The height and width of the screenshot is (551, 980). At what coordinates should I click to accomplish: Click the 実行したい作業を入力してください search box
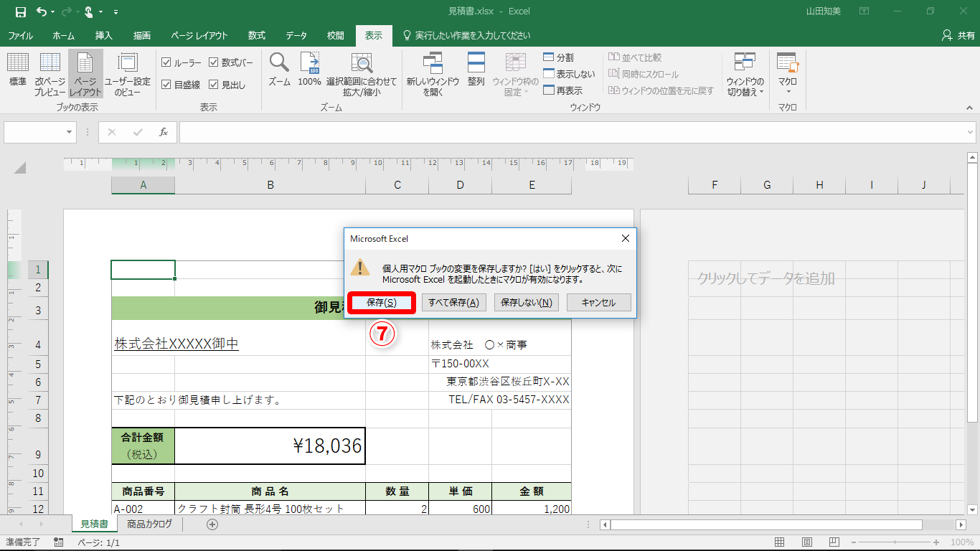click(467, 35)
